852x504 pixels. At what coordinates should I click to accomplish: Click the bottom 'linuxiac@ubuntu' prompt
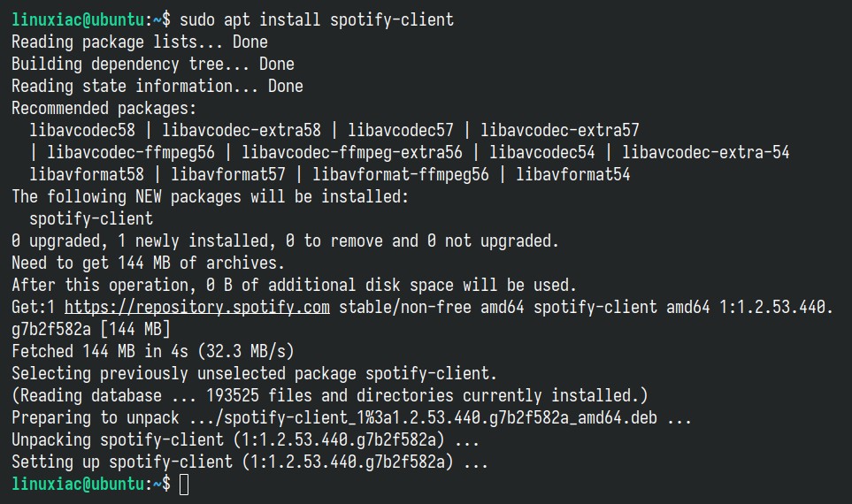click(x=78, y=484)
